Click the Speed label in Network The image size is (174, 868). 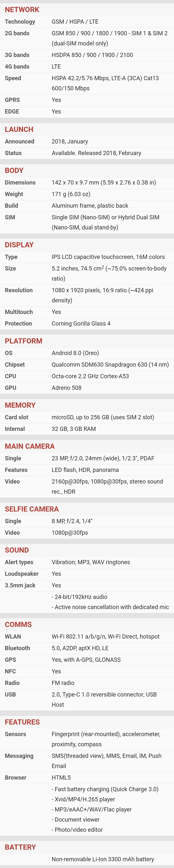pos(13,78)
